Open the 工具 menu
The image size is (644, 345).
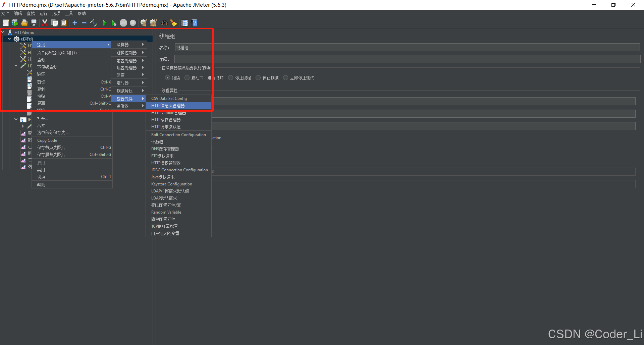pyautogui.click(x=69, y=13)
